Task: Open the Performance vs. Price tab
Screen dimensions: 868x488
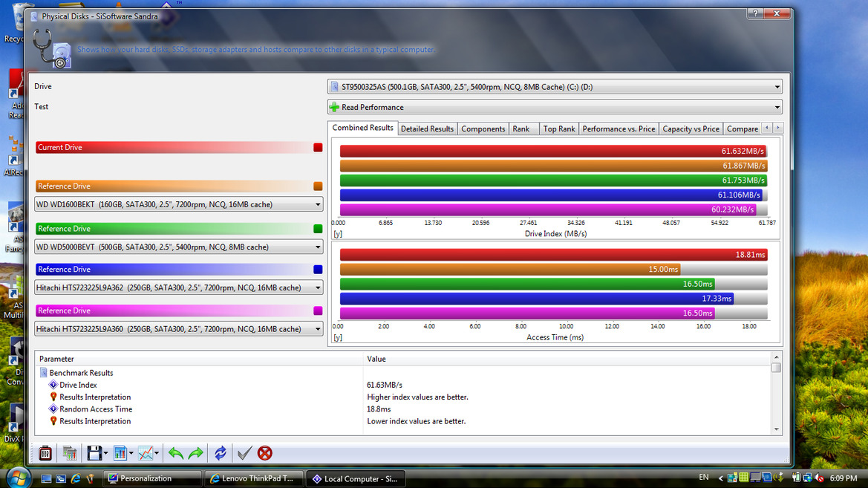Action: 619,128
